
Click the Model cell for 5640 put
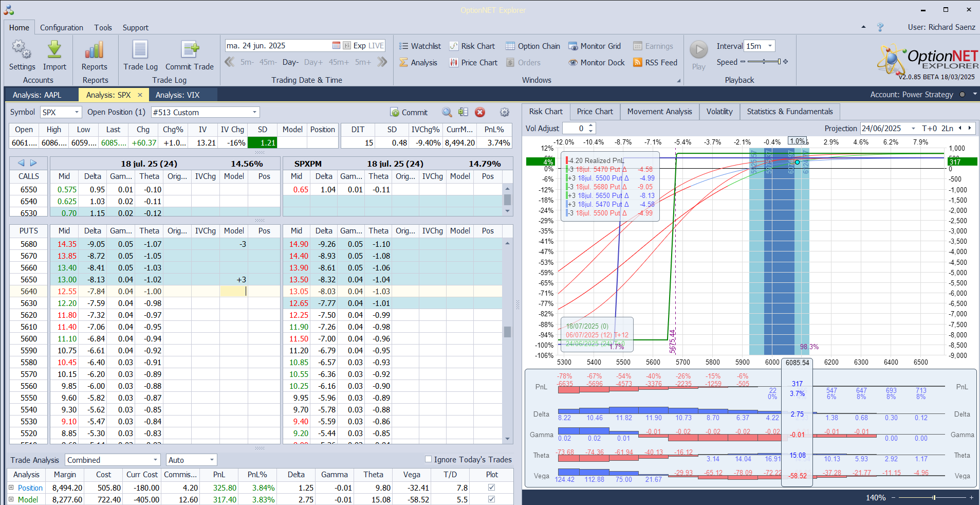tap(234, 291)
